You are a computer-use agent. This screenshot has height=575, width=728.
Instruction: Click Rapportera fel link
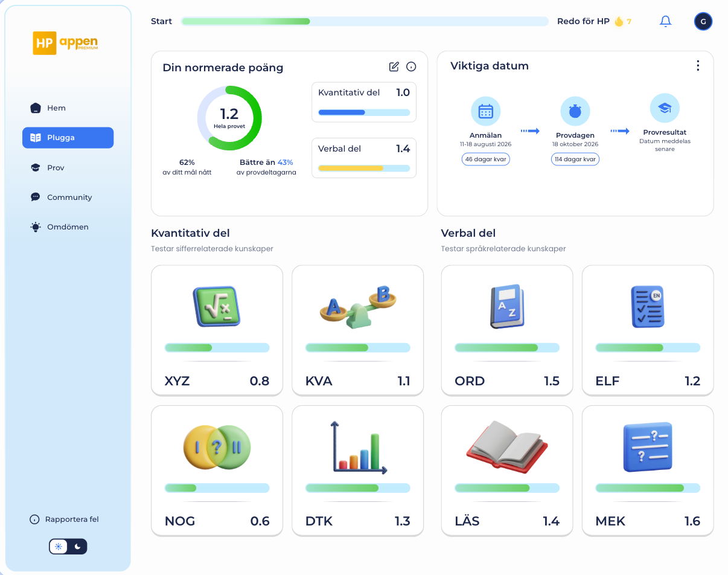[x=64, y=519]
